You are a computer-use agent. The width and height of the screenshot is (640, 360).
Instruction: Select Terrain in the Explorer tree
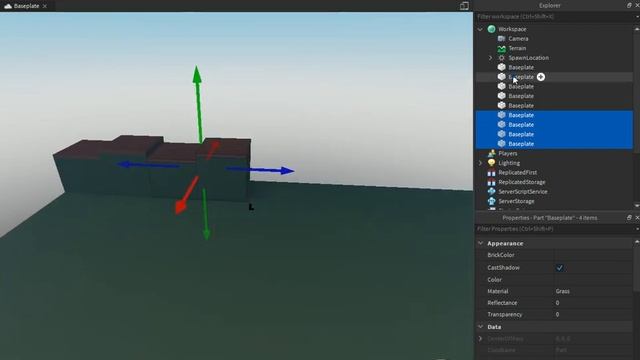517,48
